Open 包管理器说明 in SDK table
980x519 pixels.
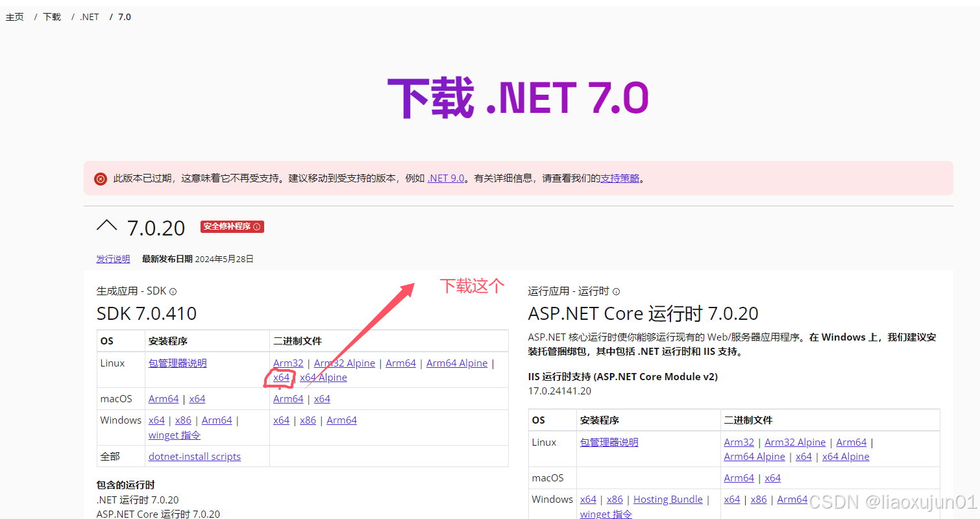(177, 363)
